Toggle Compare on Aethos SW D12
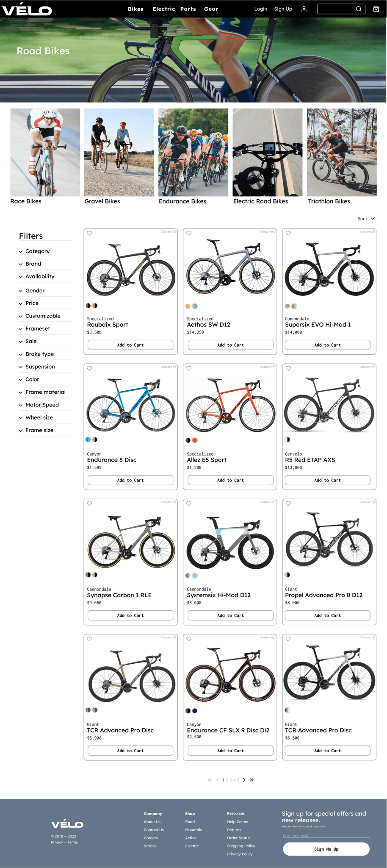This screenshot has width=387, height=868. (268, 231)
